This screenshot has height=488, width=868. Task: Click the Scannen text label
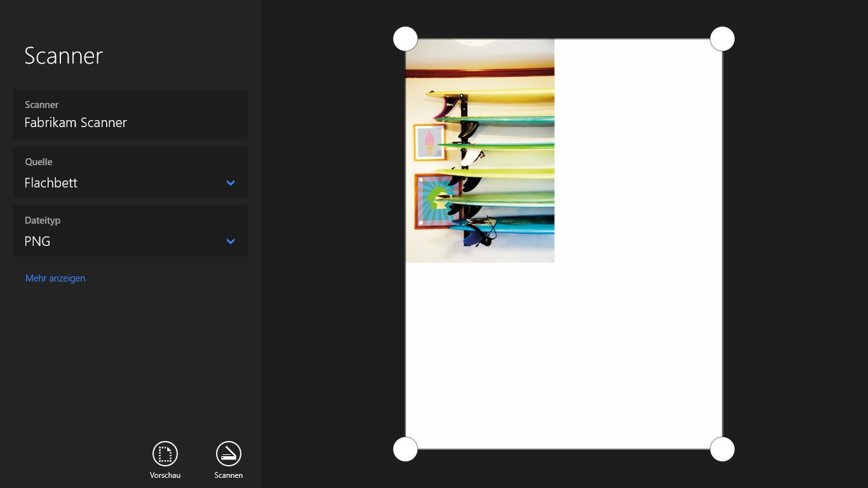229,475
